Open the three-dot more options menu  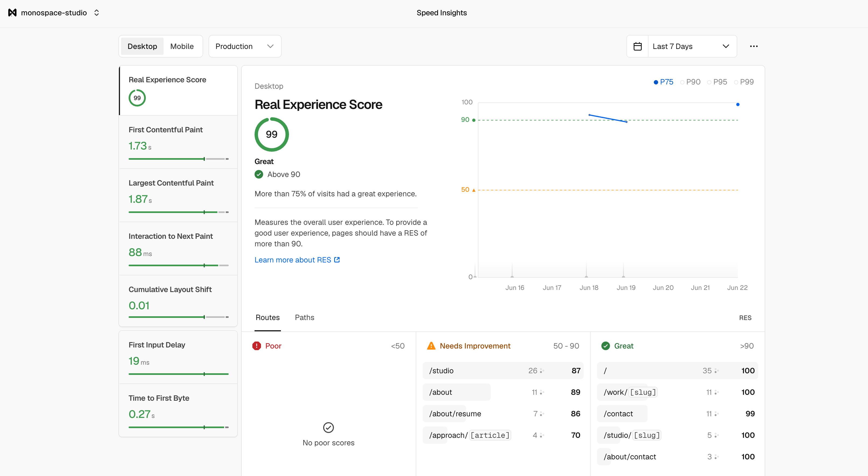click(754, 46)
